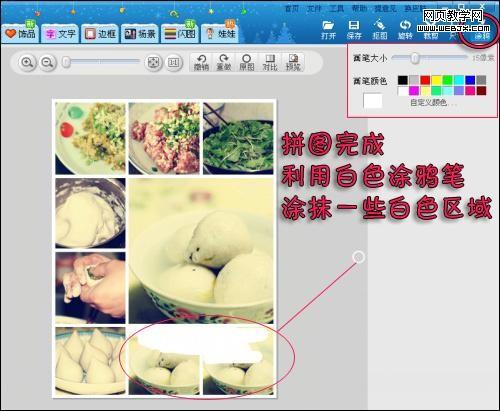
Task: Click the 换皮肤 change skin item
Action: 415,8
